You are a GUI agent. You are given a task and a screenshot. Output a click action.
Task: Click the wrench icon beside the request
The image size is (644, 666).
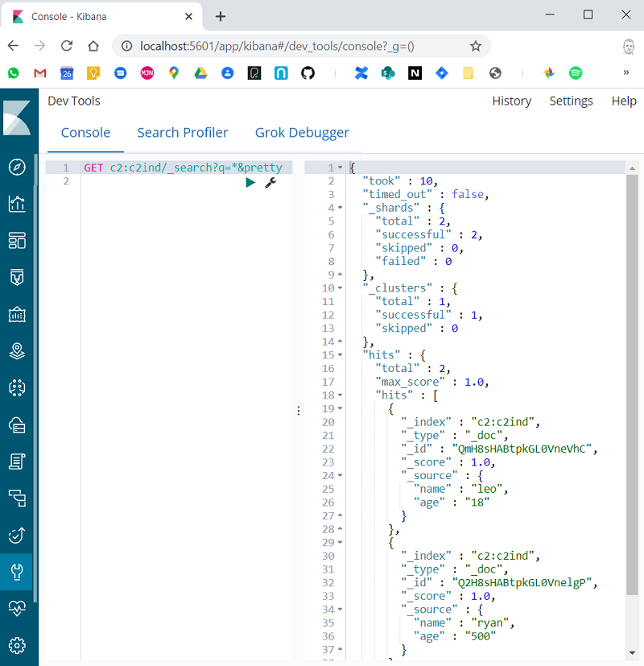[270, 183]
